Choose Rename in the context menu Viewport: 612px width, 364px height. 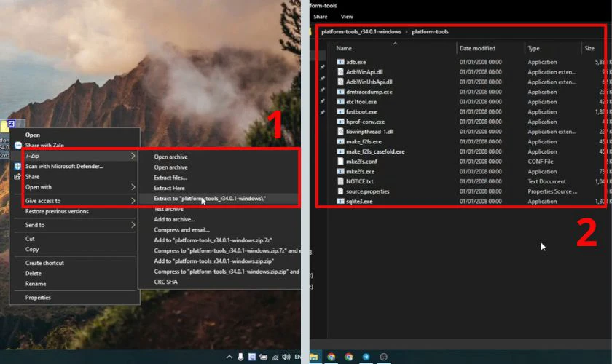pyautogui.click(x=36, y=284)
